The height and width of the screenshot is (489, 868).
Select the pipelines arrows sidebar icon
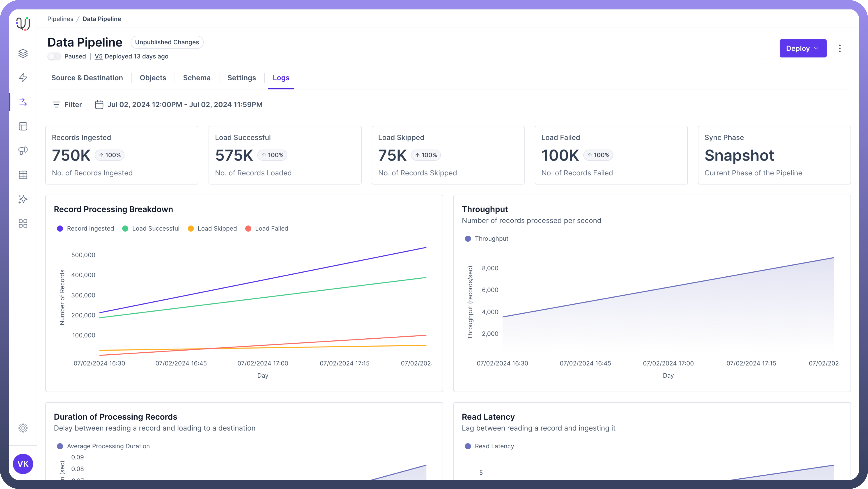(x=23, y=102)
